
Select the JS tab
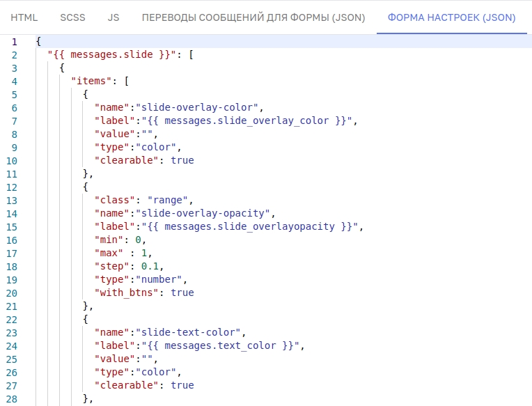[114, 17]
